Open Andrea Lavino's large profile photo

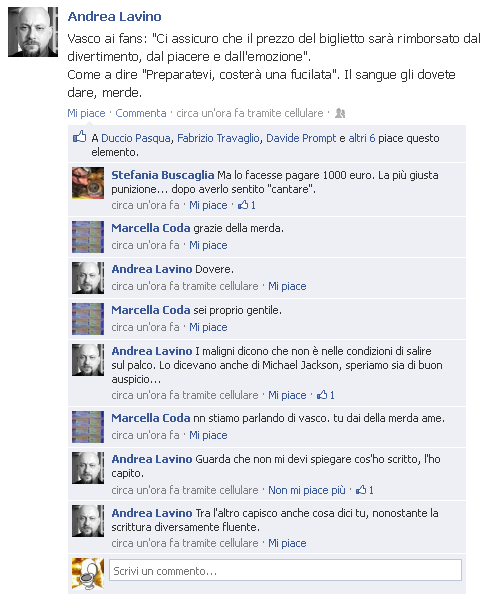click(33, 32)
